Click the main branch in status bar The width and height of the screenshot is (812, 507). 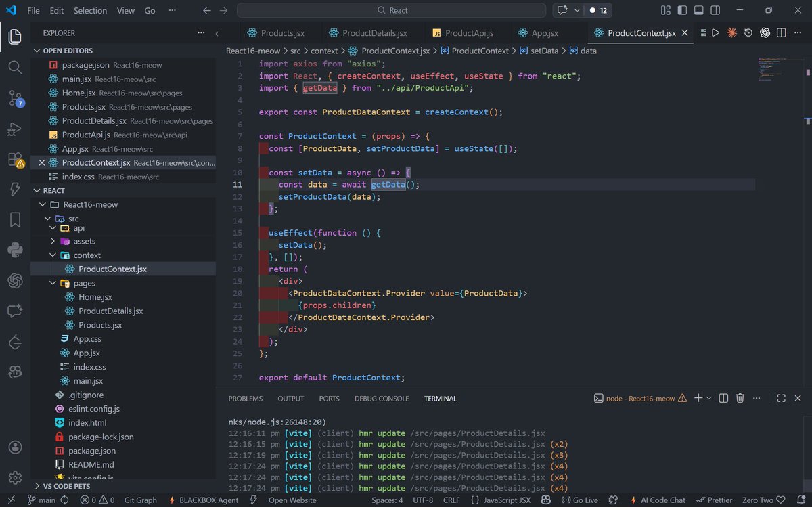(41, 500)
